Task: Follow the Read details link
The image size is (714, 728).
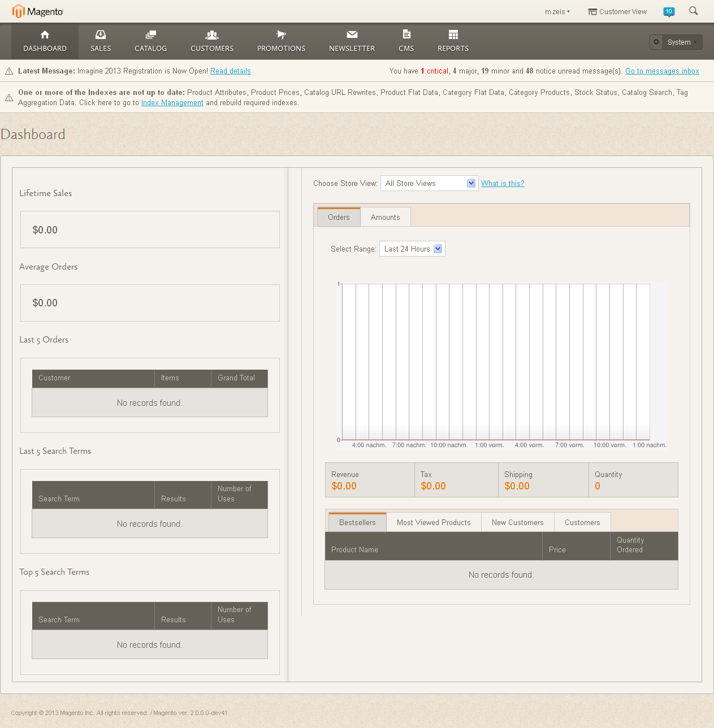Action: (231, 71)
